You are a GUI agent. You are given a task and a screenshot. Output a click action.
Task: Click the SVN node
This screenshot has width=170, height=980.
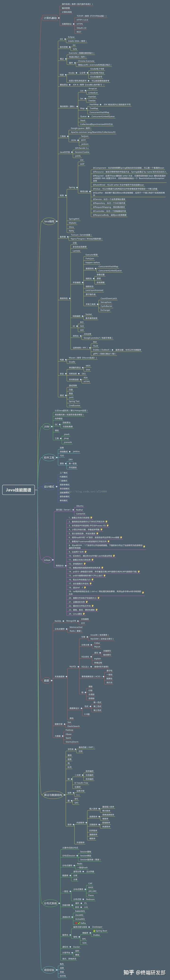point(75,49)
